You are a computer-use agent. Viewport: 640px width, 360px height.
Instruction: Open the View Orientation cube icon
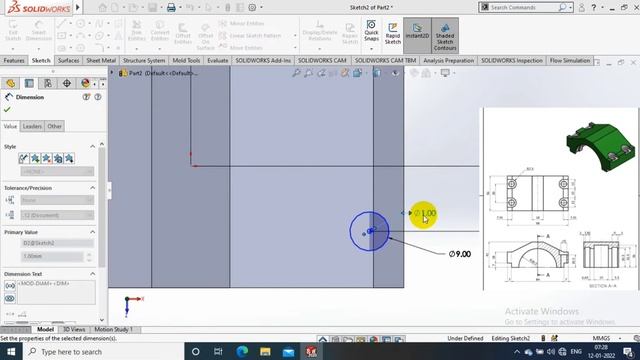tap(358, 73)
